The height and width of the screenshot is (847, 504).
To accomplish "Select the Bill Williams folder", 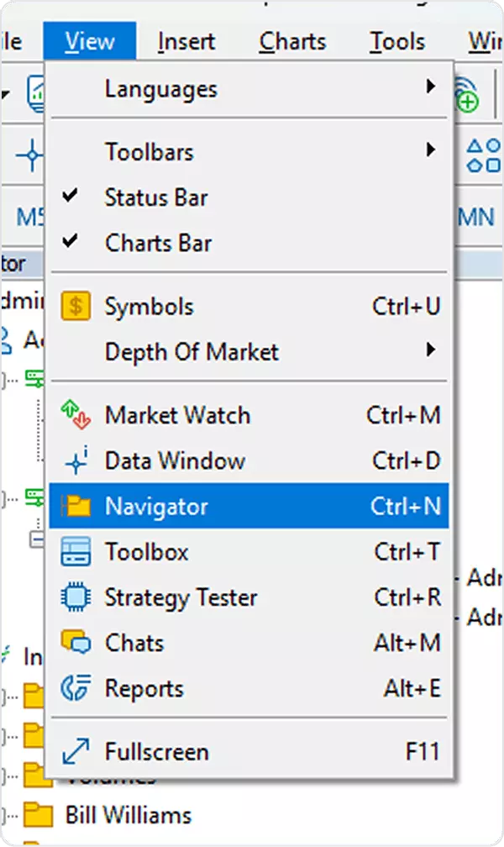I will coord(128,814).
